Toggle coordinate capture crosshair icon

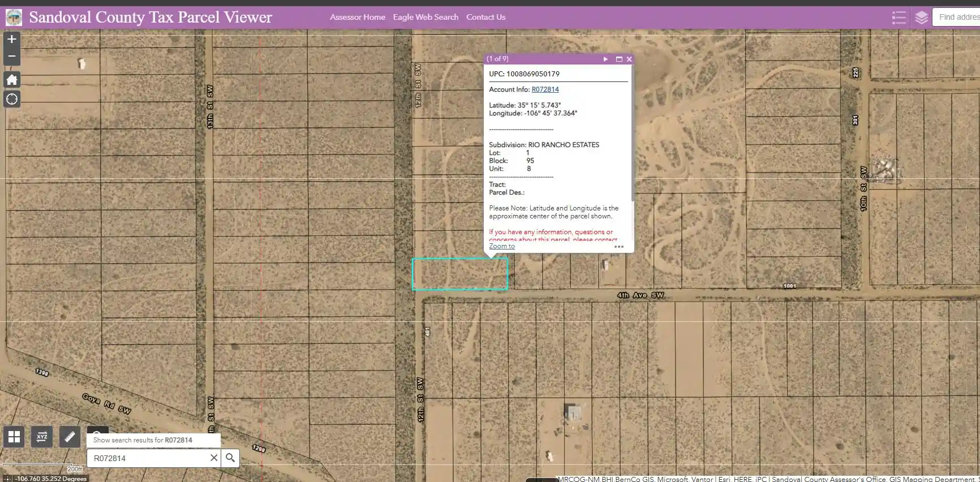pyautogui.click(x=7, y=479)
